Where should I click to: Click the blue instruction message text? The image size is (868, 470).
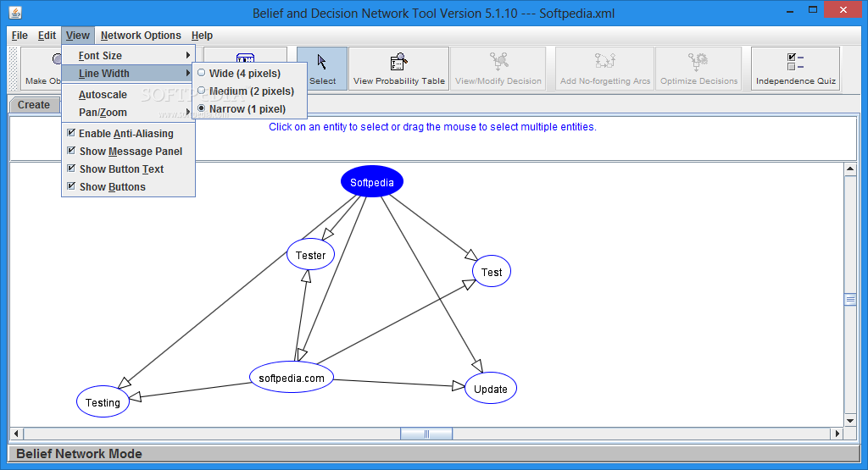tap(432, 127)
